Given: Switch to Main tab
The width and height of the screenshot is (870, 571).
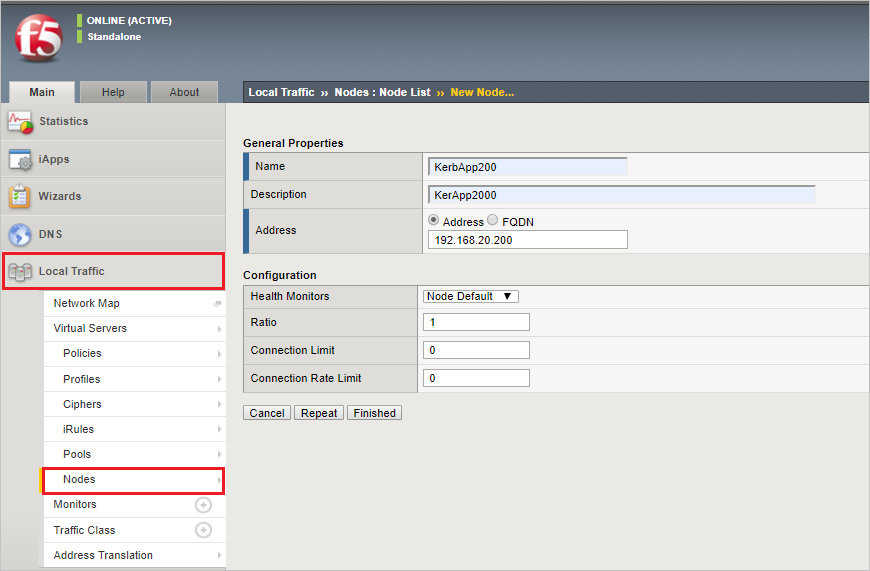Looking at the screenshot, I should (42, 92).
